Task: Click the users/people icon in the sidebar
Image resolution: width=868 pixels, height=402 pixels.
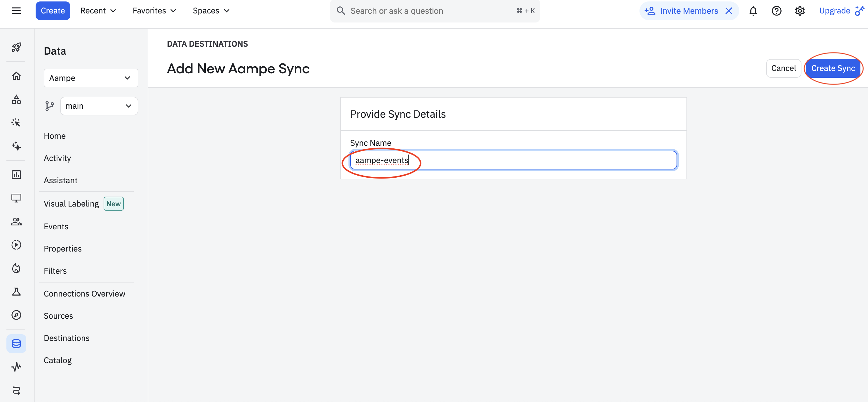Action: [16, 221]
